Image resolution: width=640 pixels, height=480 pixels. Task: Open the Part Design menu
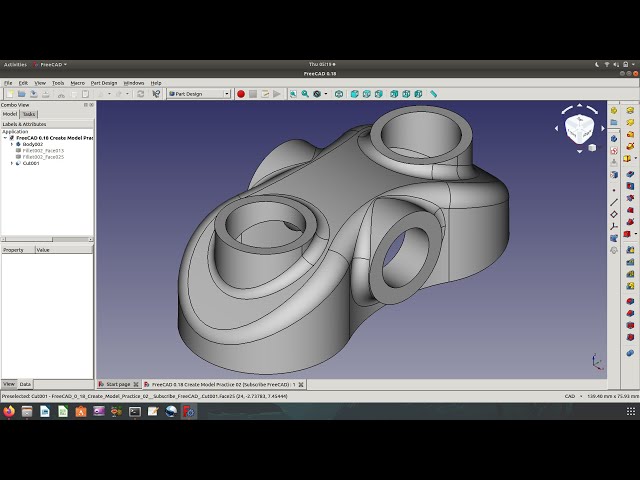point(104,83)
